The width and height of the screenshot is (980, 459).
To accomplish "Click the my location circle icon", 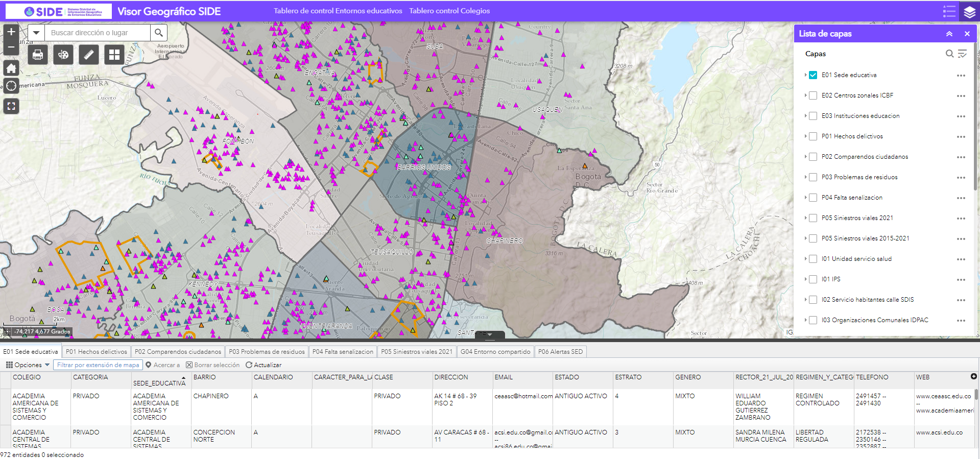I will coord(11,85).
